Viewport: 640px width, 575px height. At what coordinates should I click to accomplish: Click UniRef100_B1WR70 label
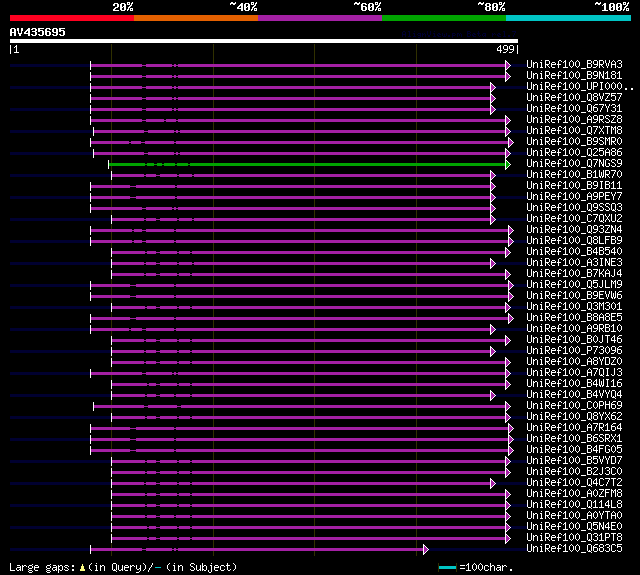point(574,175)
